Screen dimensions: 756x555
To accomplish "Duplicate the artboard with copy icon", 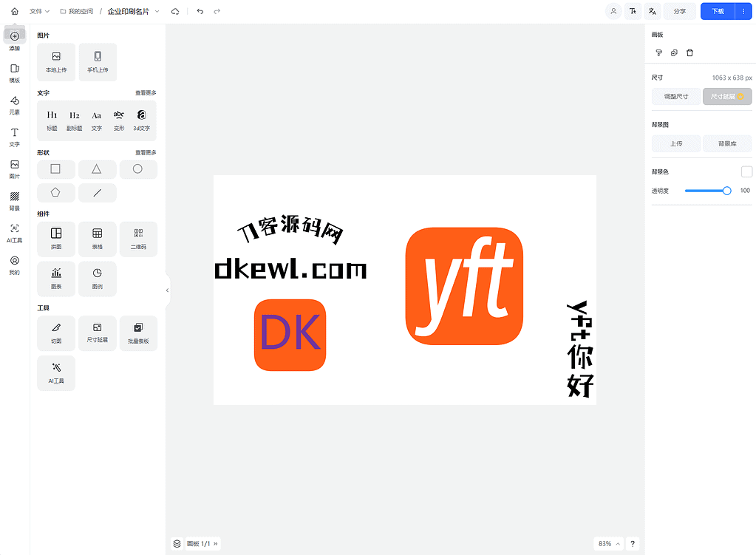I will pos(674,53).
